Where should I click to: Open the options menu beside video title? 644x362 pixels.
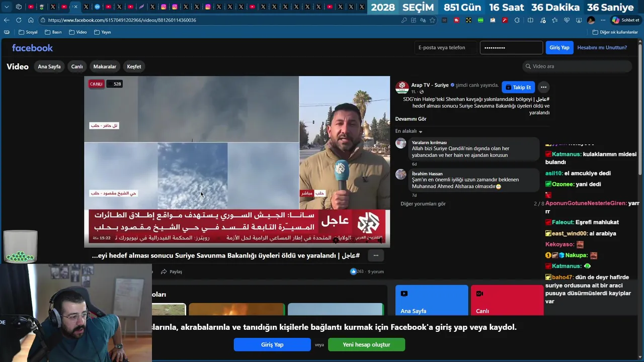376,255
